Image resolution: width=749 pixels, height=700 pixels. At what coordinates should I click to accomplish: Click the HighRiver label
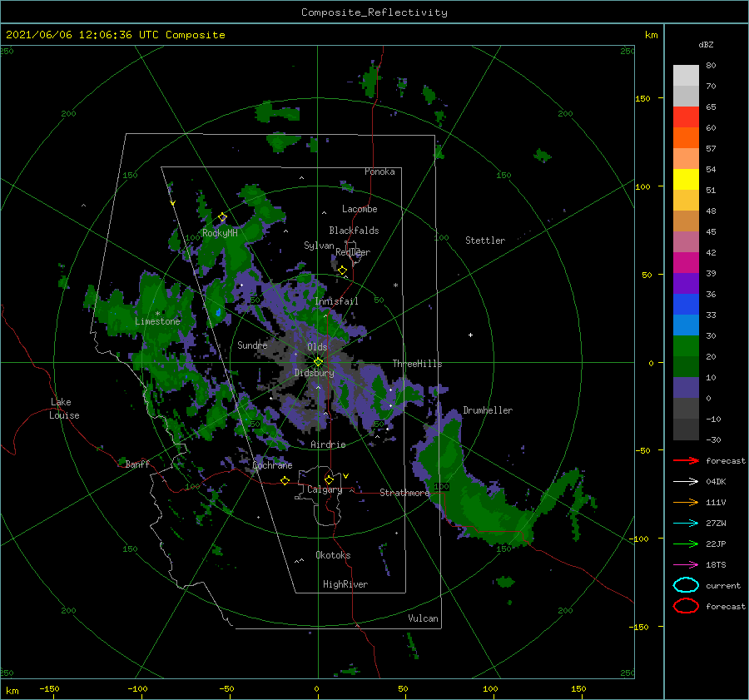click(x=345, y=584)
